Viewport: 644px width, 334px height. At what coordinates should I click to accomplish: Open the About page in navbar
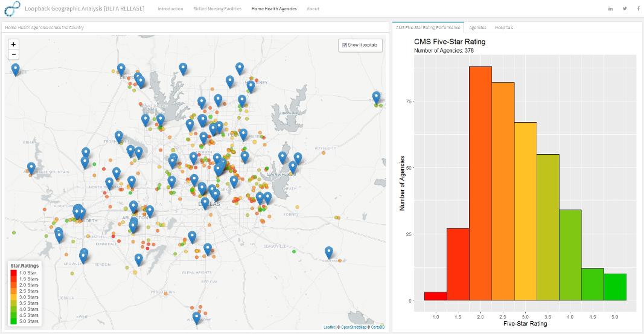(313, 9)
